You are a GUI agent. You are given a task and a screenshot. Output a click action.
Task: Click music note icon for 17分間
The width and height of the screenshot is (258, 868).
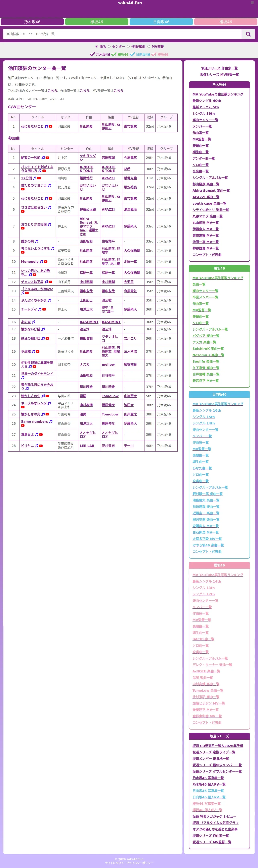34,178
